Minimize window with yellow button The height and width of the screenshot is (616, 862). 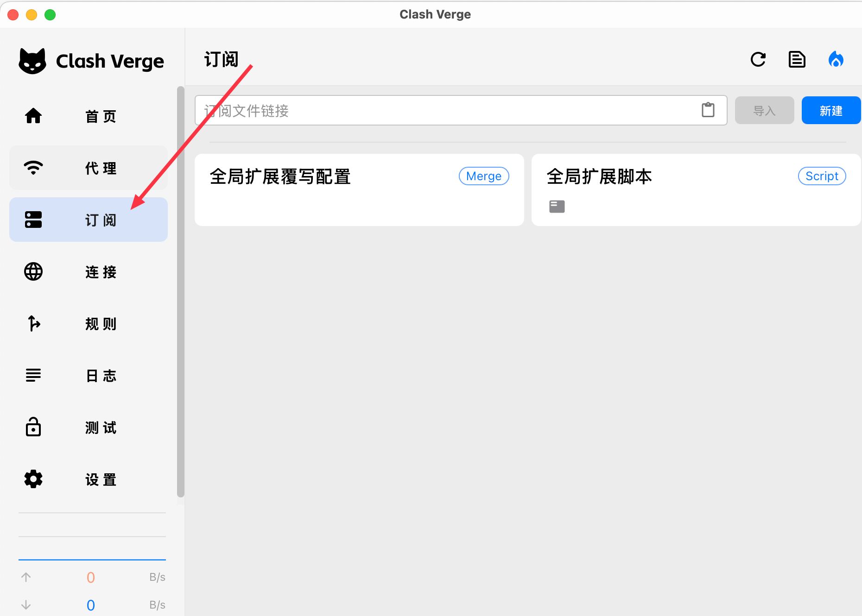32,15
